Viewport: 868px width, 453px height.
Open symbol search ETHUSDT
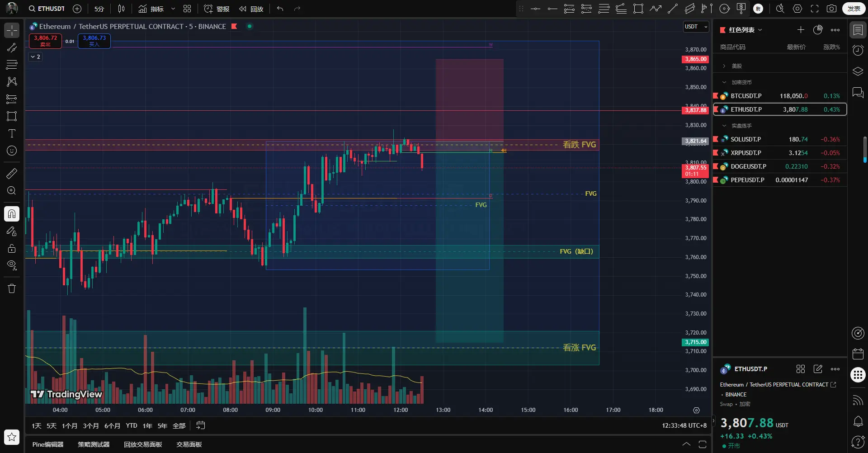pyautogui.click(x=47, y=9)
